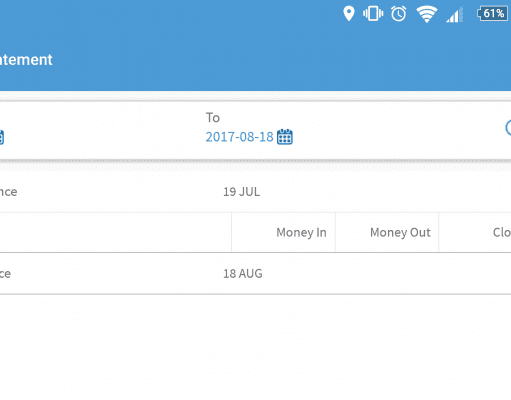Click the closing balance row label
Viewport: 511px width, 400px height.
5,274
